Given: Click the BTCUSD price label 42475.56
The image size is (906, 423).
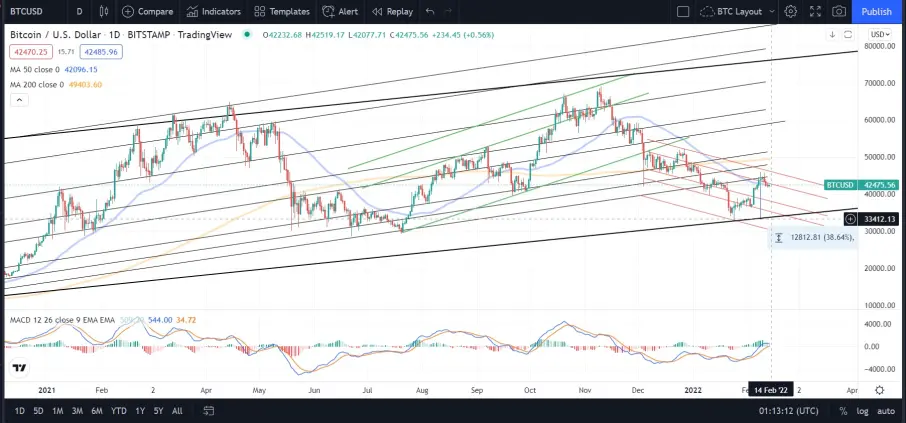Looking at the screenshot, I should (x=862, y=185).
